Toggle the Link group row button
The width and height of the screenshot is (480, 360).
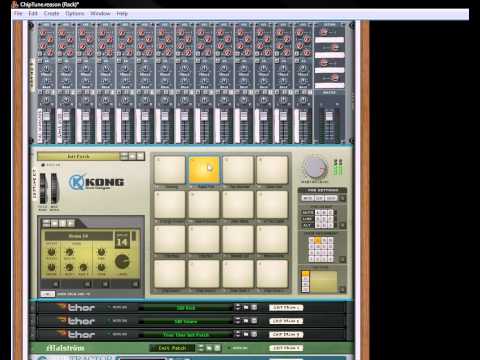307,219
